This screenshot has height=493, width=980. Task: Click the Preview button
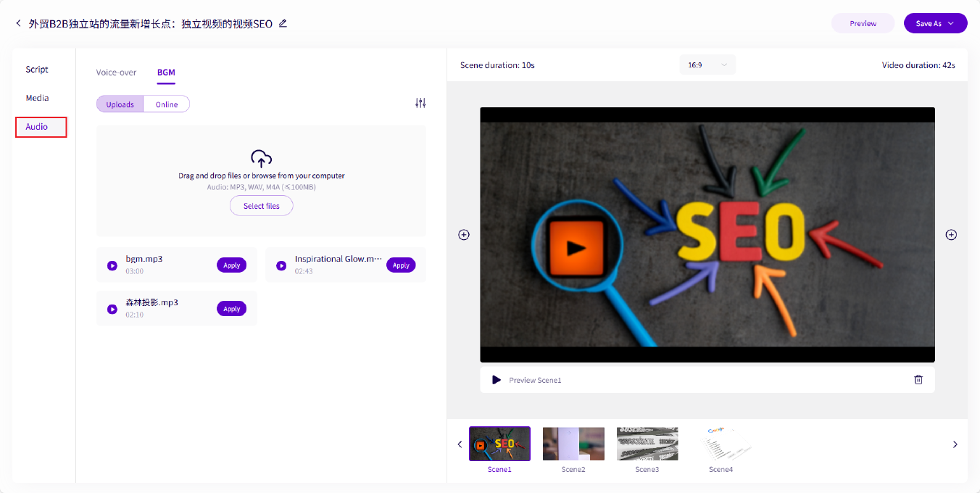coord(863,23)
